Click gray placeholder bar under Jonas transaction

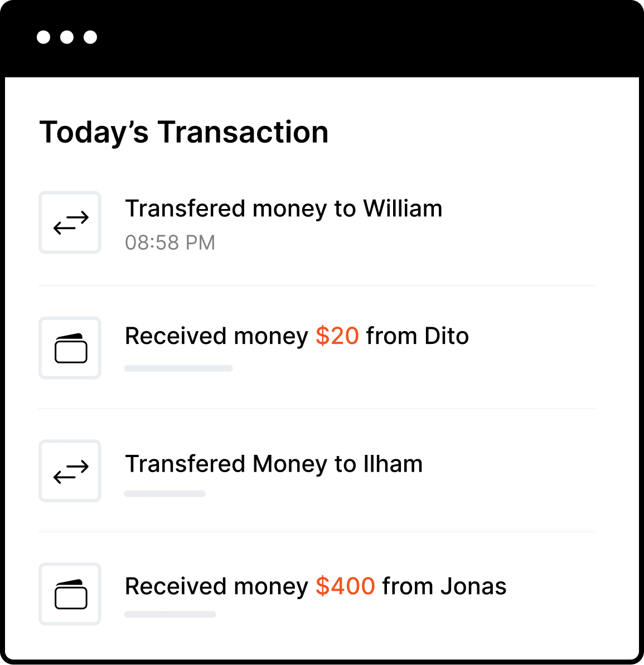[170, 614]
